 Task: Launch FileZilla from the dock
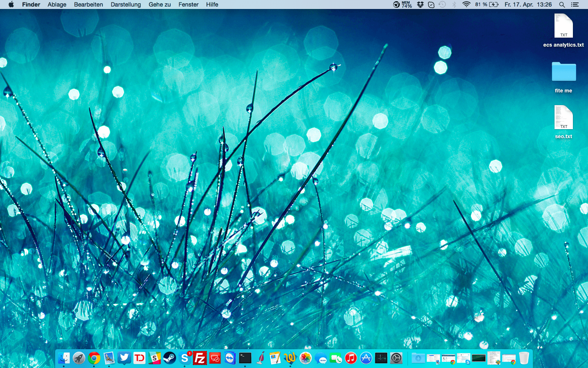200,359
